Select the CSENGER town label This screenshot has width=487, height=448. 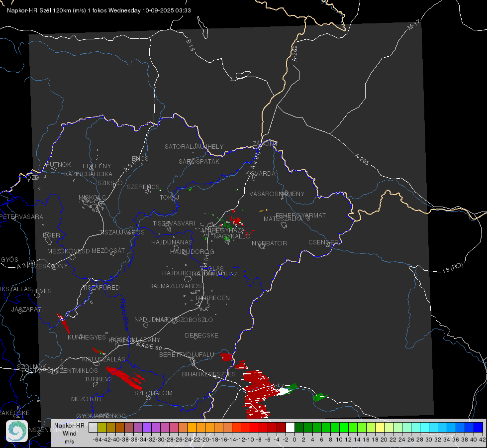tap(323, 242)
